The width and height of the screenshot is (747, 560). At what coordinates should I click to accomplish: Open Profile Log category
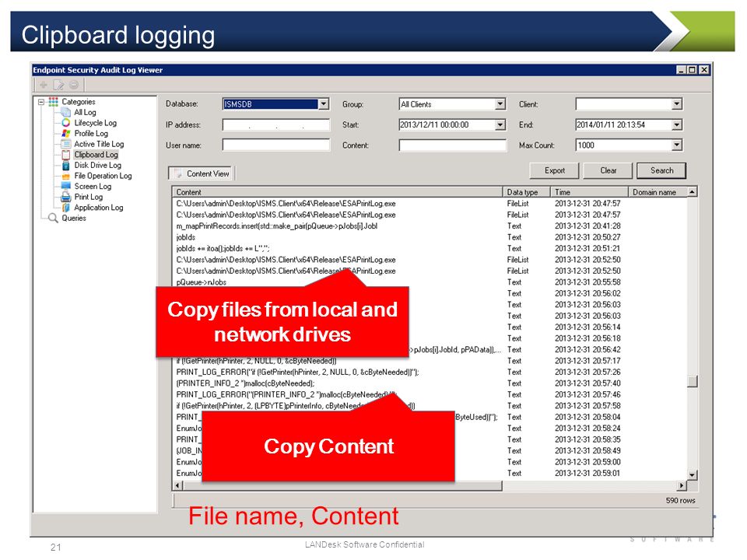(91, 133)
